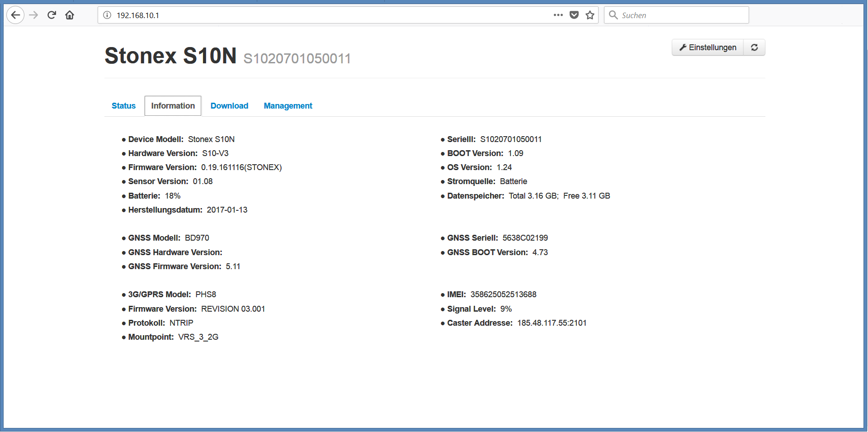Click the Stonex S10N heading
This screenshot has width=868, height=432.
pos(170,56)
